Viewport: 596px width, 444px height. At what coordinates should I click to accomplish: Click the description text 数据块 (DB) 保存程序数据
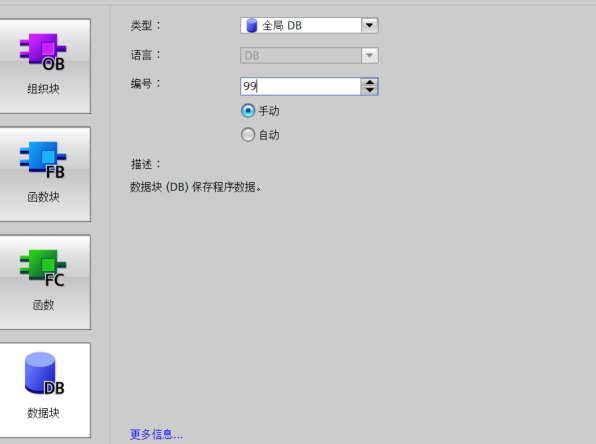[x=196, y=187]
